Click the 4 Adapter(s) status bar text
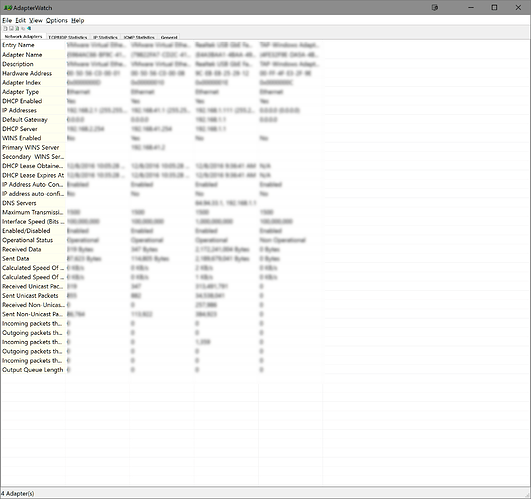Viewport: 531px width, 499px height. (x=17, y=494)
